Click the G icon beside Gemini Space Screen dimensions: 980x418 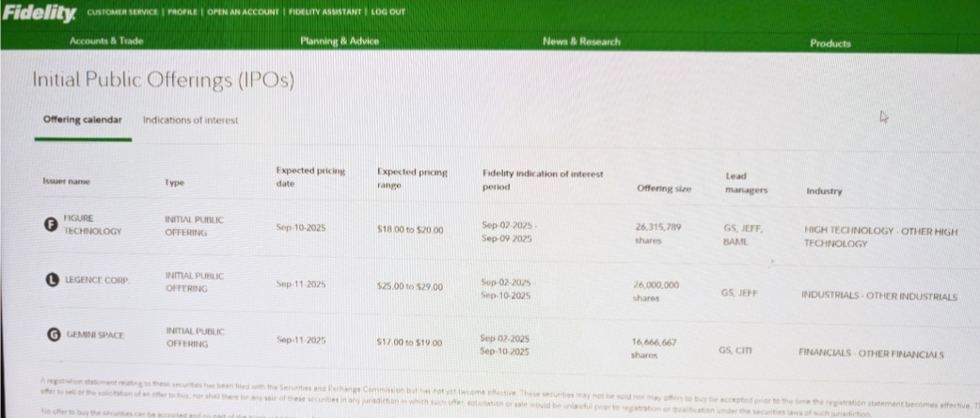pyautogui.click(x=55, y=335)
